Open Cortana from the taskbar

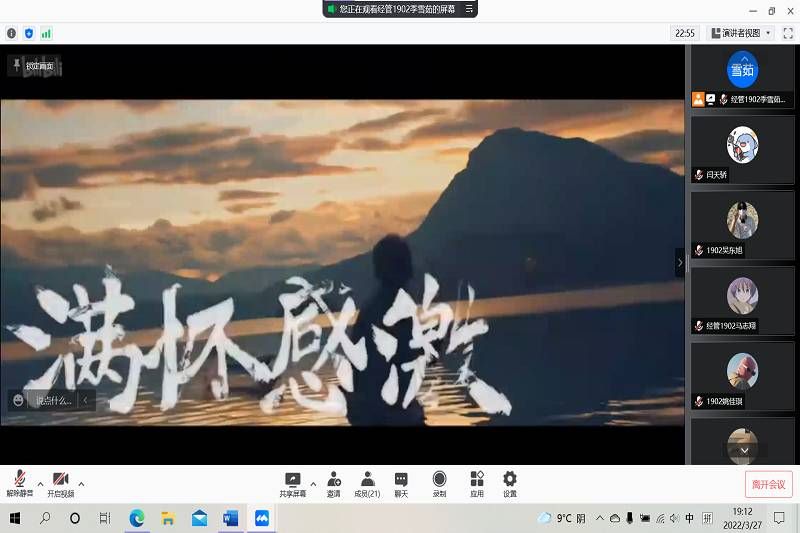click(75, 519)
